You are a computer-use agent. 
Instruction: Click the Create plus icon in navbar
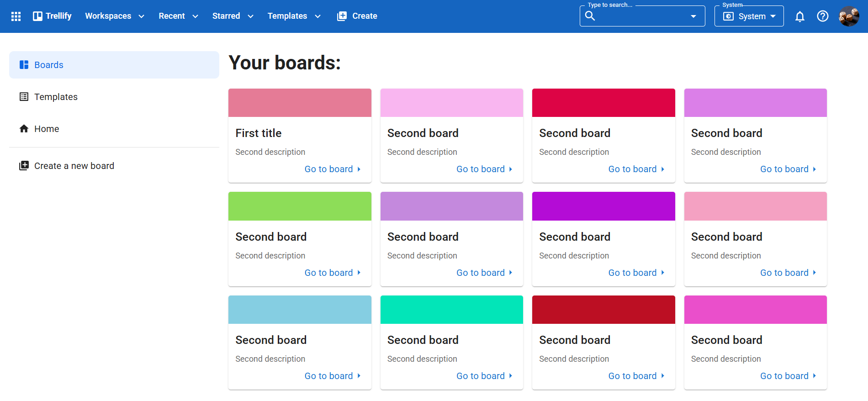click(x=342, y=16)
